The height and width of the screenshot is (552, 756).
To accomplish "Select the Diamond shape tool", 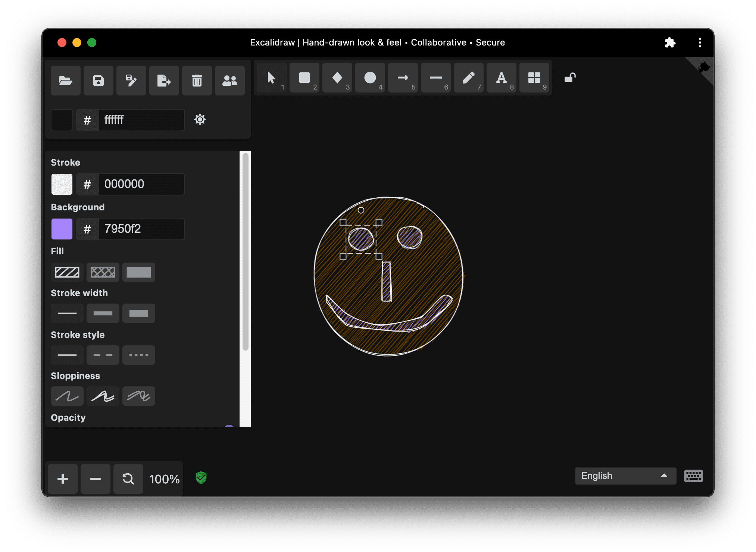I will click(337, 79).
